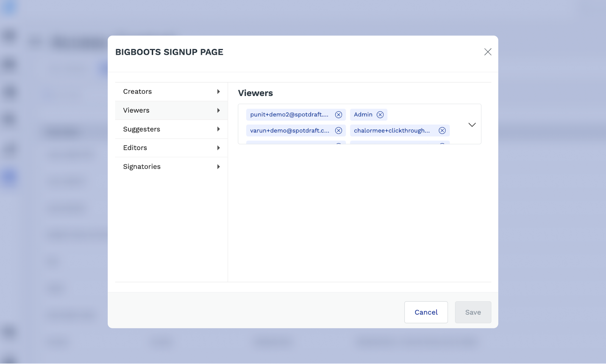Remove the varun+demo@spotdraft viewer chip
606x364 pixels.
pyautogui.click(x=339, y=131)
